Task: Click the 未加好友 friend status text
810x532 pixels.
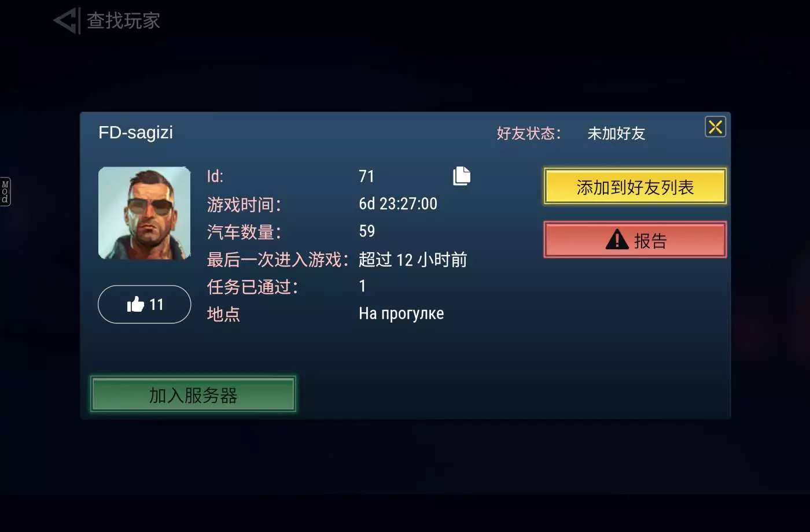Action: point(616,134)
